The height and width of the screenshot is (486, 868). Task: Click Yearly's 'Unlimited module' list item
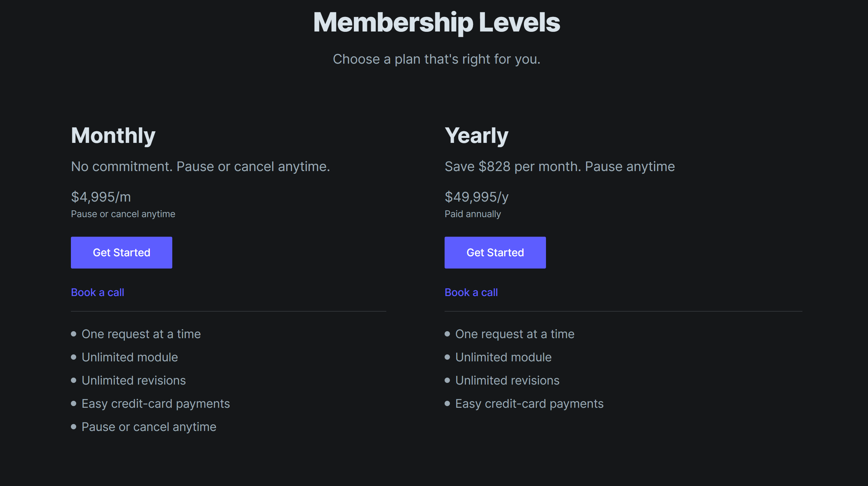click(503, 357)
